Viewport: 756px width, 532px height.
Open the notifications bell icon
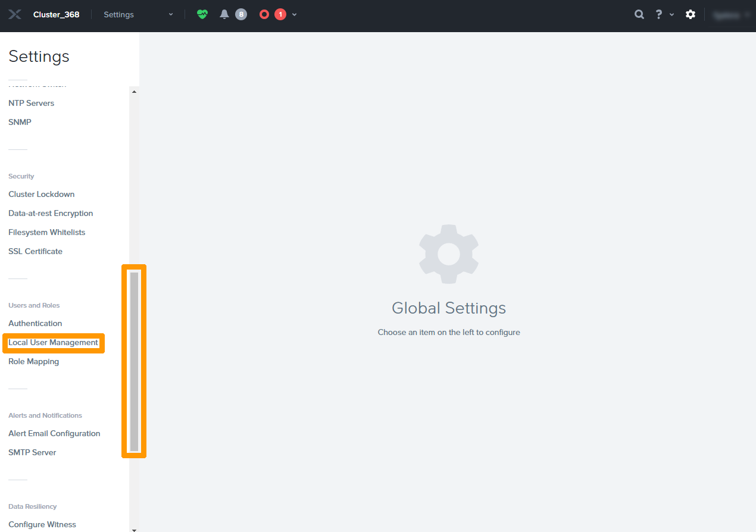pos(224,14)
